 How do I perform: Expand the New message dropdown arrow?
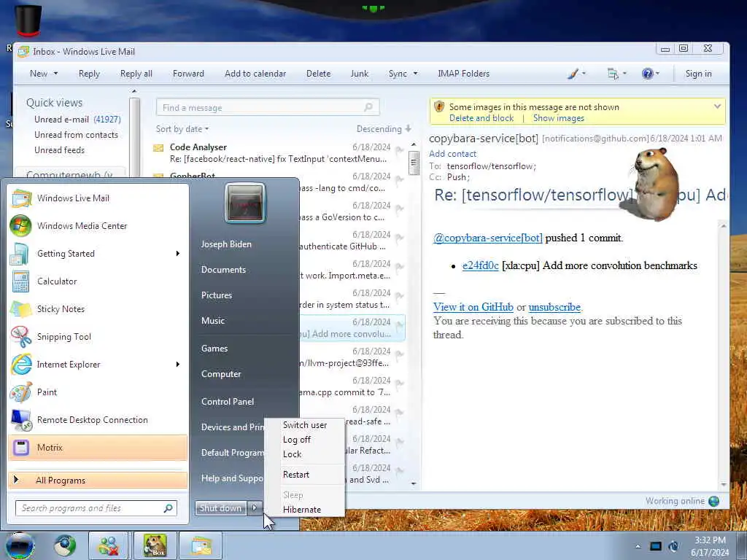coord(55,74)
